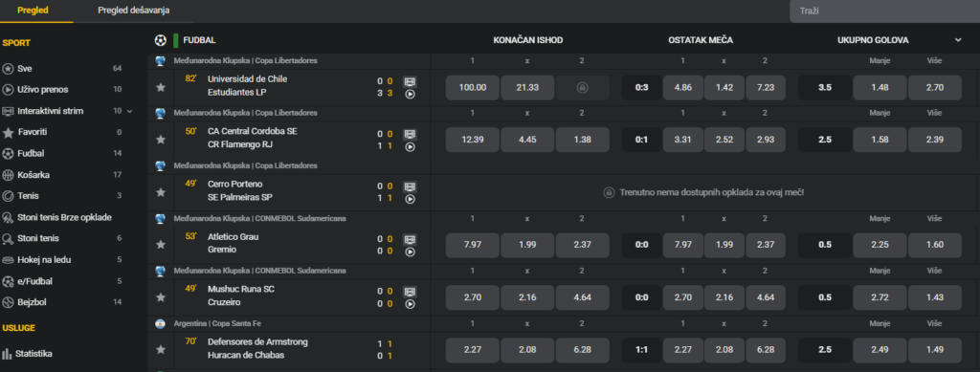Favorite the Universidad de Chile match star
The width and height of the screenshot is (980, 372).
(161, 87)
